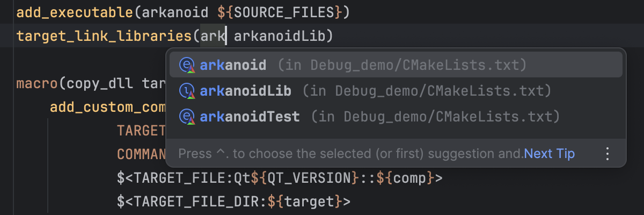Choose arkanoidLib from the completion list
644x215 pixels.
click(x=246, y=91)
